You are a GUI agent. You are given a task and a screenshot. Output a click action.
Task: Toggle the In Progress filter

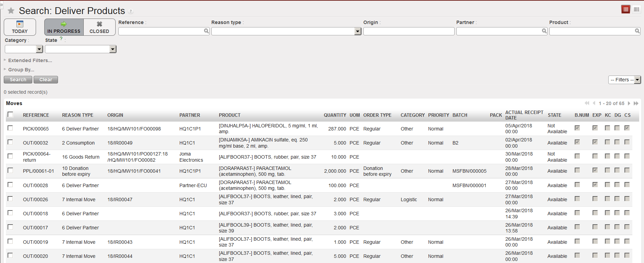pyautogui.click(x=64, y=27)
